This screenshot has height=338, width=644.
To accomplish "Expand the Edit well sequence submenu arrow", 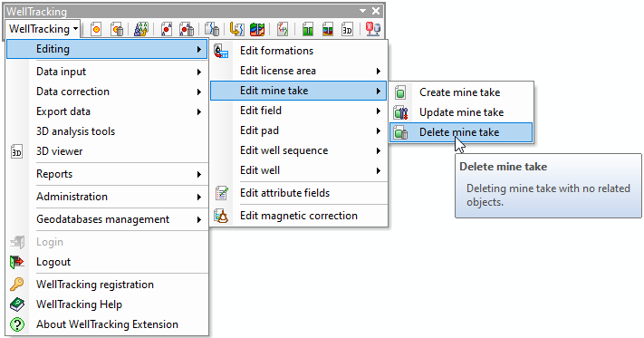I will click(379, 150).
